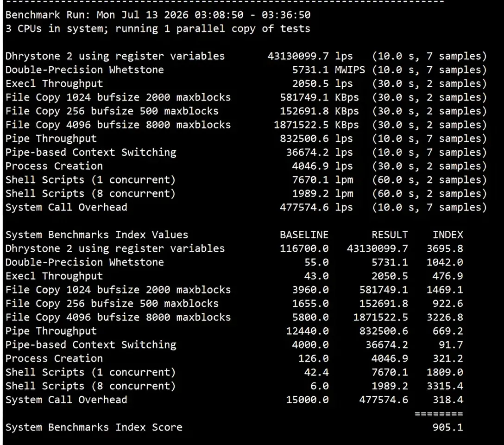Click the value 36674.2 lps

(x=319, y=153)
